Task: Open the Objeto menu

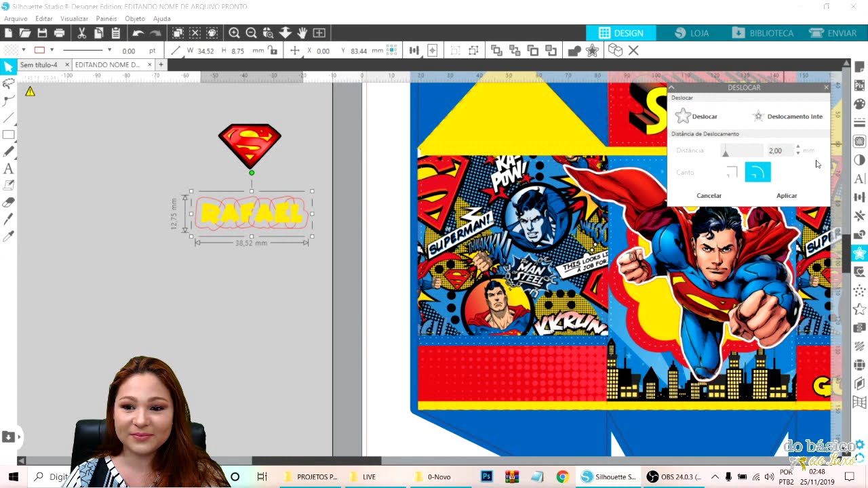Action: point(135,19)
